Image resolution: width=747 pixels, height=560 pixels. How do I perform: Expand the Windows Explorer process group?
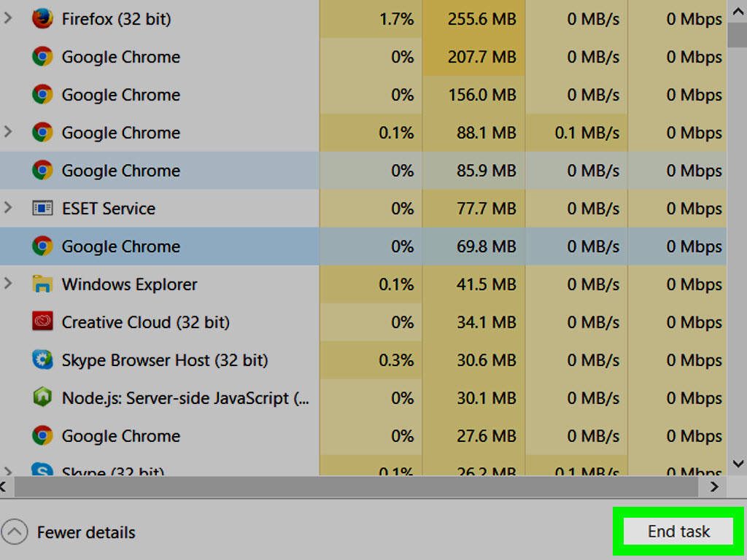(7, 283)
